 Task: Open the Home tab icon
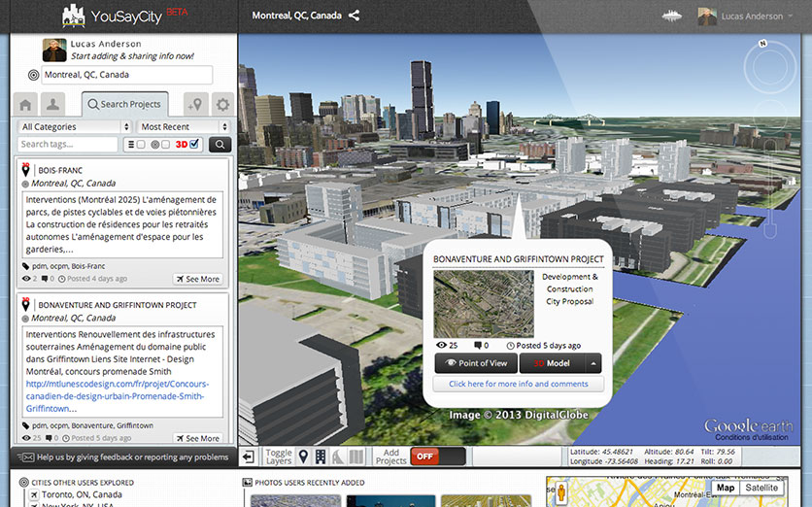point(25,105)
